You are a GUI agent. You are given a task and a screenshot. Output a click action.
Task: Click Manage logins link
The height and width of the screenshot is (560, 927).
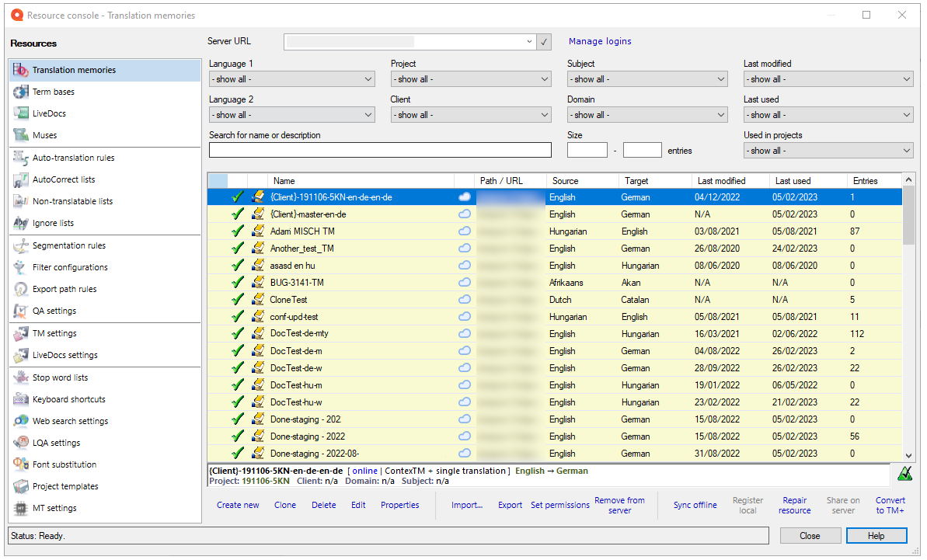[600, 41]
